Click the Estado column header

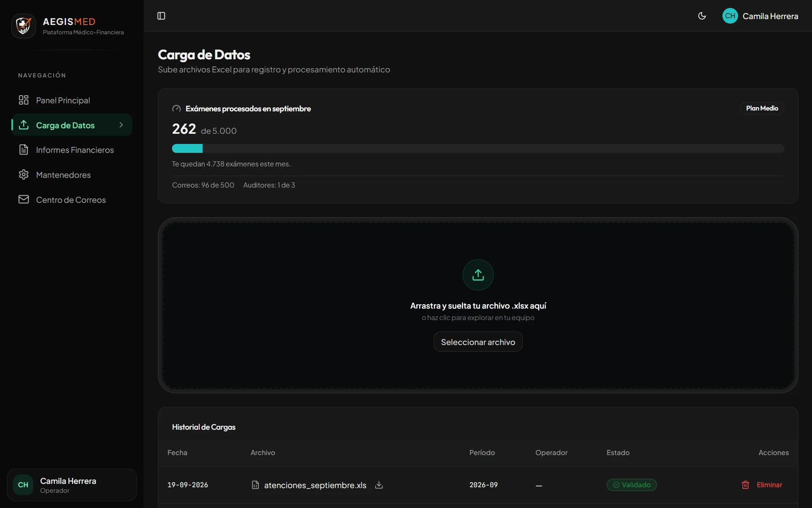tap(618, 453)
